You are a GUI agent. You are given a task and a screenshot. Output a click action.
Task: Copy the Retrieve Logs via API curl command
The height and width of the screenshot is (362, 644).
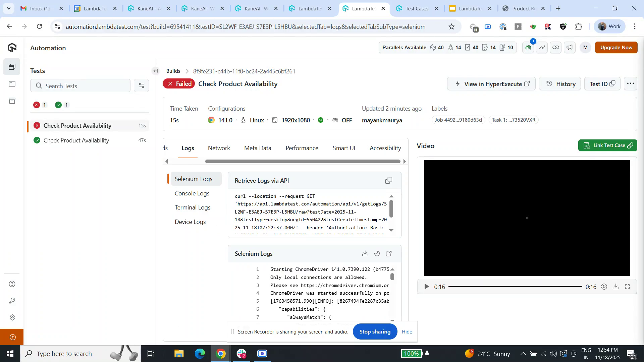389,180
